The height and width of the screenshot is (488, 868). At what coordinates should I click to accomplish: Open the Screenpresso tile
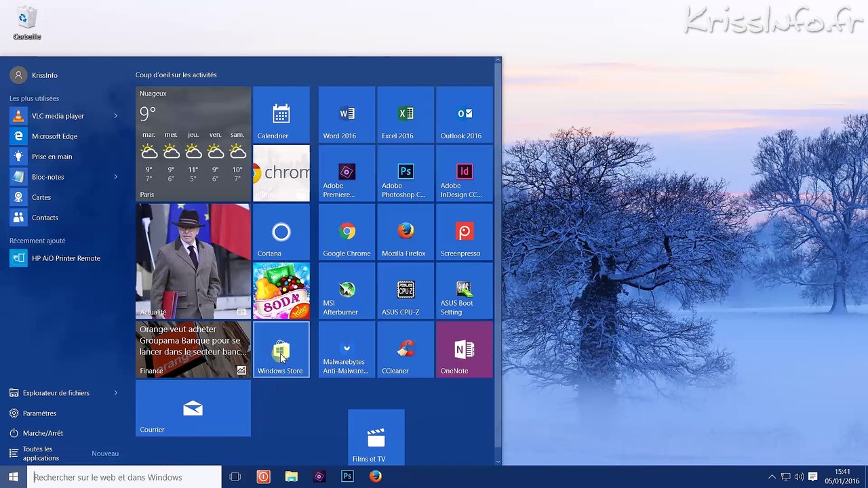(465, 232)
